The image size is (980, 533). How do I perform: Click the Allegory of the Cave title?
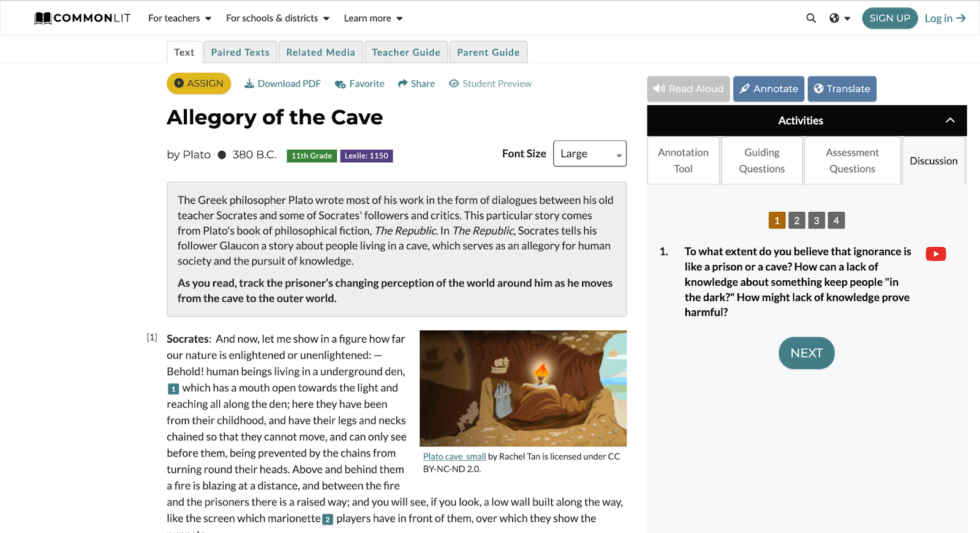[275, 117]
